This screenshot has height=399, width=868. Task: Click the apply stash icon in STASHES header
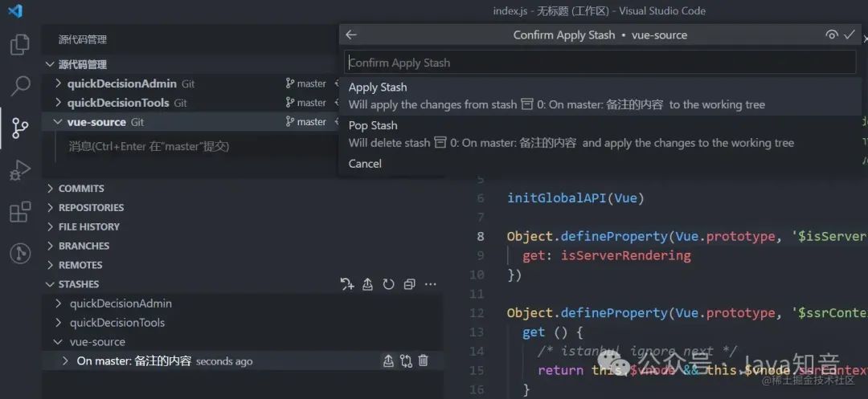[x=367, y=284]
